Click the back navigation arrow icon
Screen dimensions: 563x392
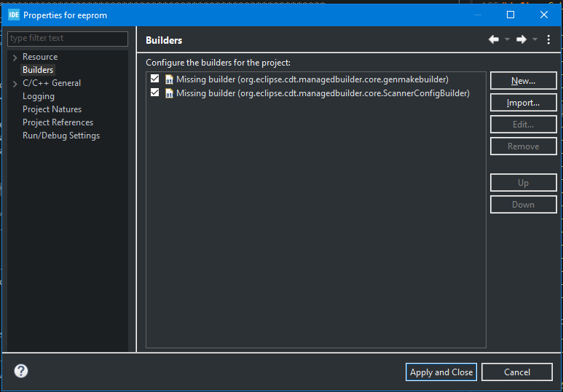494,39
